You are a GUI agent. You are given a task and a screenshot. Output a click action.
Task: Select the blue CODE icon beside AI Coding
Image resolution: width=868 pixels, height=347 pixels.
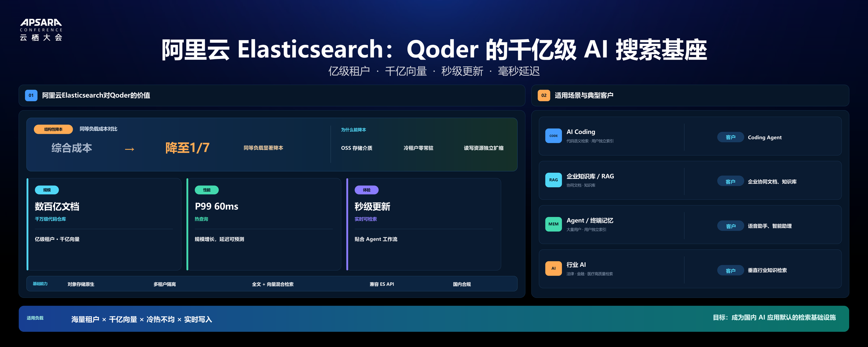(x=553, y=136)
